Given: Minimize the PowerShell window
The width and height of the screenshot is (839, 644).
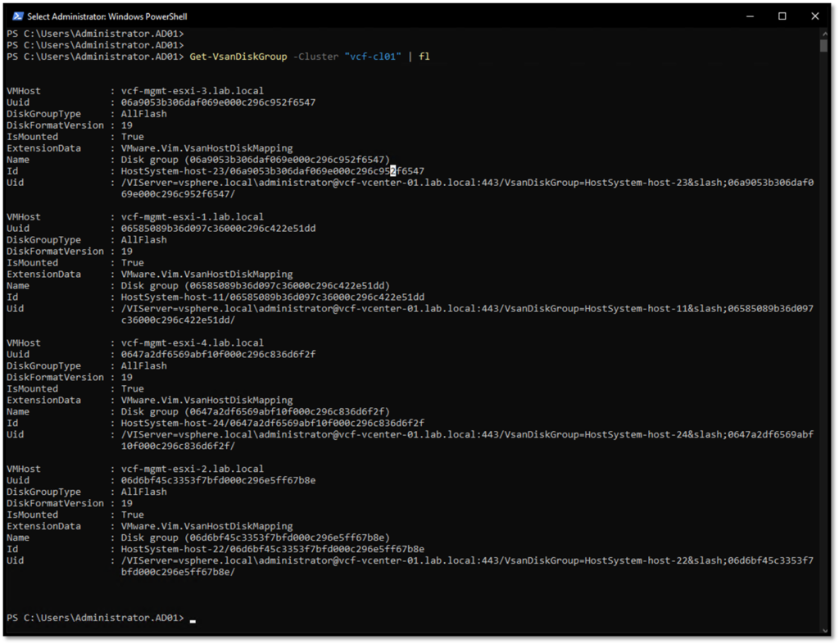Looking at the screenshot, I should [749, 16].
